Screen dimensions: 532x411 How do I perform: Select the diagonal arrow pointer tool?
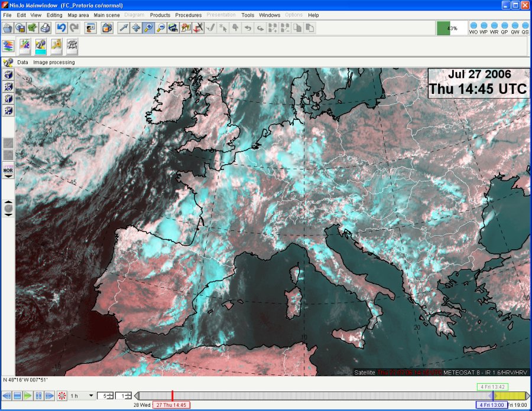[x=124, y=28]
